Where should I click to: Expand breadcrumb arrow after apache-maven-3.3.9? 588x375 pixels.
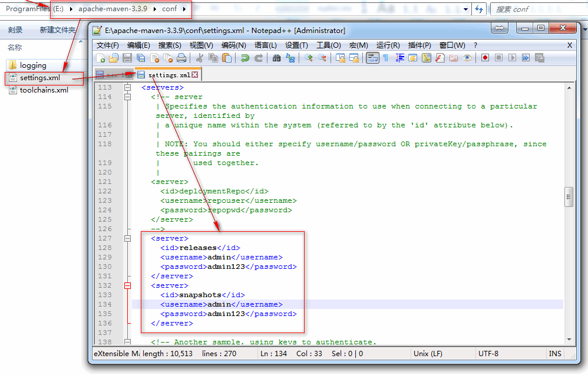(x=154, y=9)
